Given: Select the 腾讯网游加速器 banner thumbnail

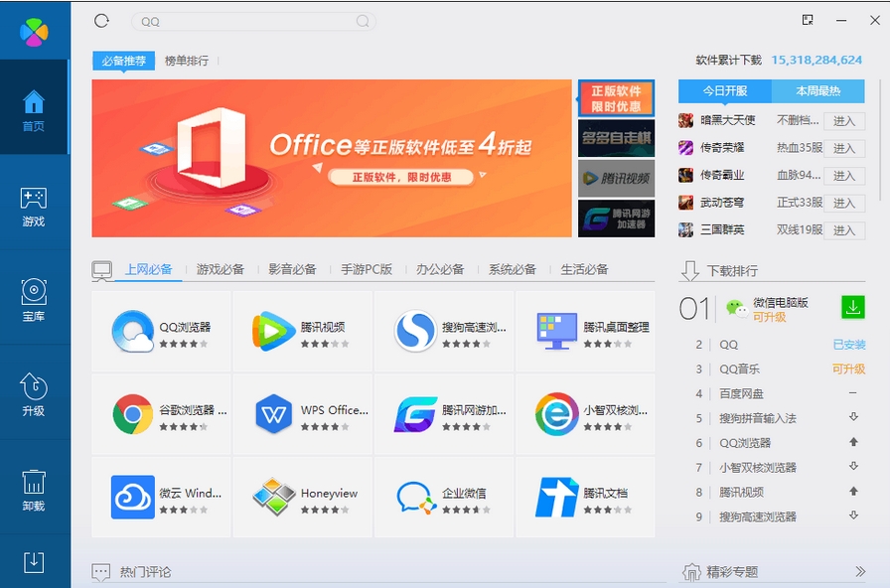Looking at the screenshot, I should pos(617,219).
